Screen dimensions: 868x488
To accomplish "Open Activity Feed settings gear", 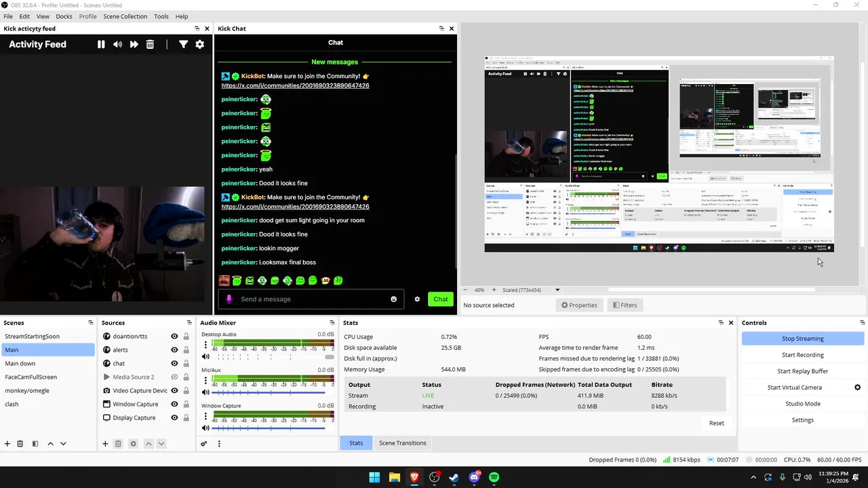I will tap(199, 44).
